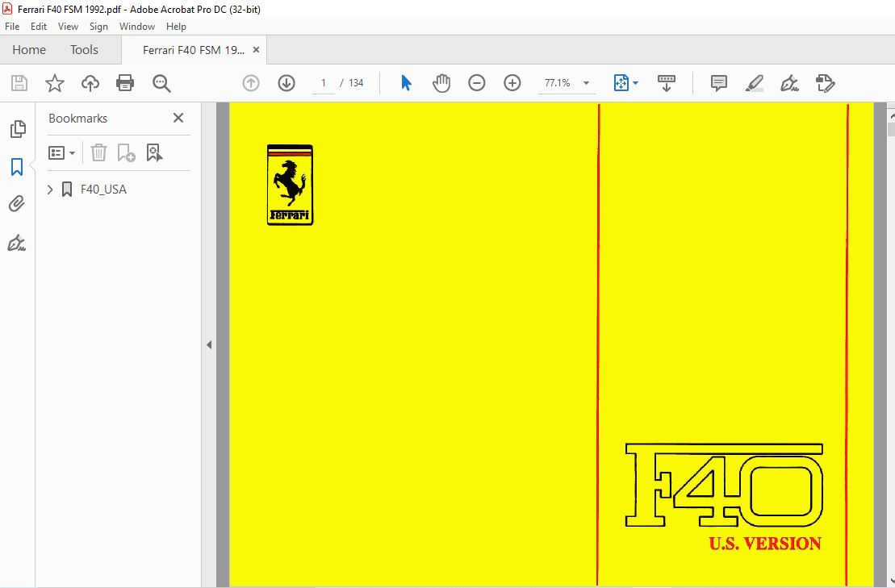Image resolution: width=895 pixels, height=588 pixels.
Task: Open the bookmarks Options dropdown
Action: [61, 152]
